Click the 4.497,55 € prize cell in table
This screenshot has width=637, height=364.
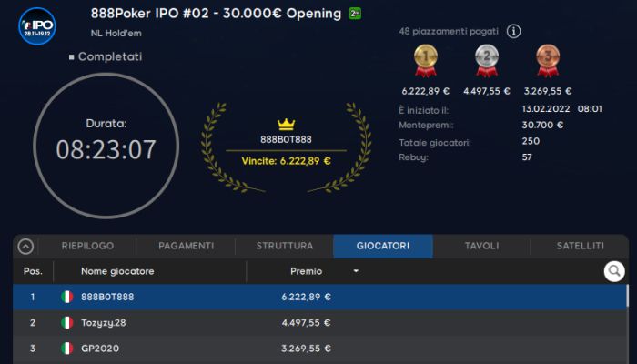307,322
